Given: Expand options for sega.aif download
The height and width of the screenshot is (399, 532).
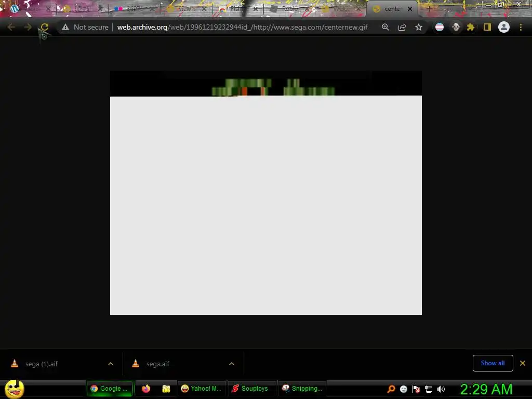Looking at the screenshot, I should [x=232, y=364].
